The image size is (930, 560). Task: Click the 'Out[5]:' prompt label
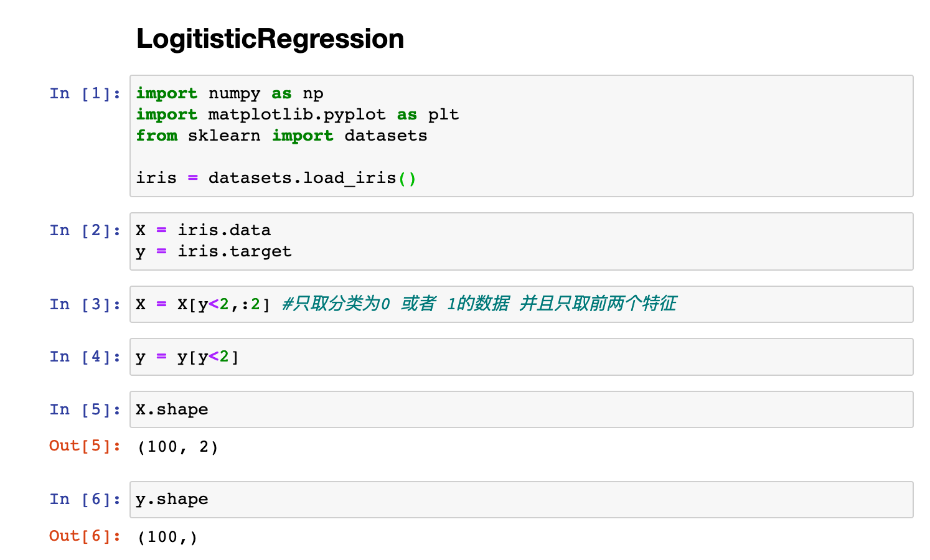click(x=85, y=446)
